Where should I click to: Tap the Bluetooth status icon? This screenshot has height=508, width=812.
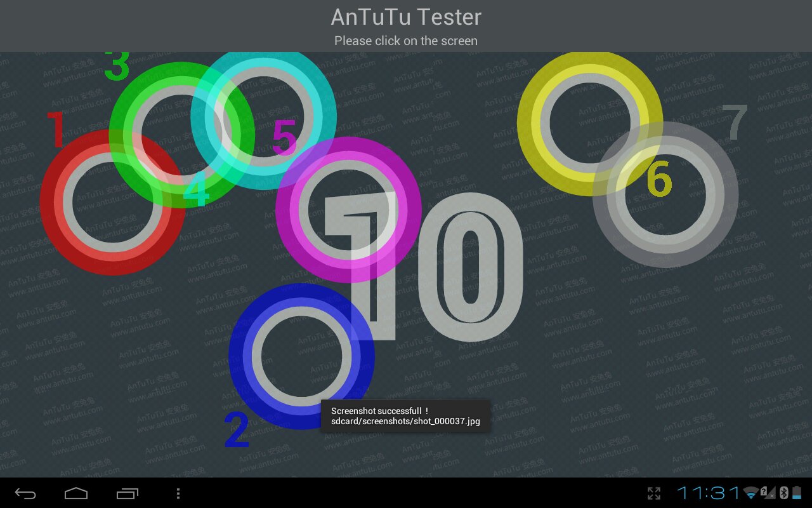pos(784,493)
